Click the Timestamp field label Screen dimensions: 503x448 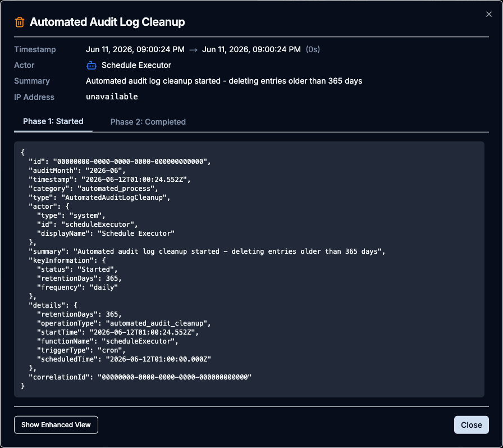35,49
